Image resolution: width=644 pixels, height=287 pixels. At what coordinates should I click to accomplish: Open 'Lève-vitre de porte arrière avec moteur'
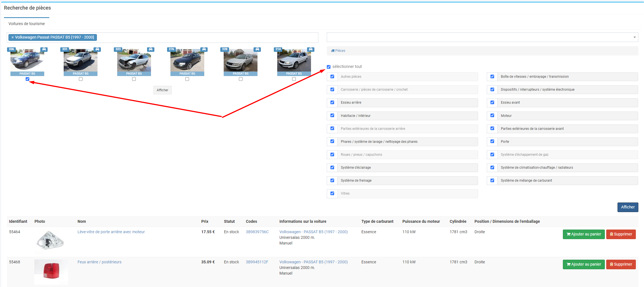click(111, 232)
